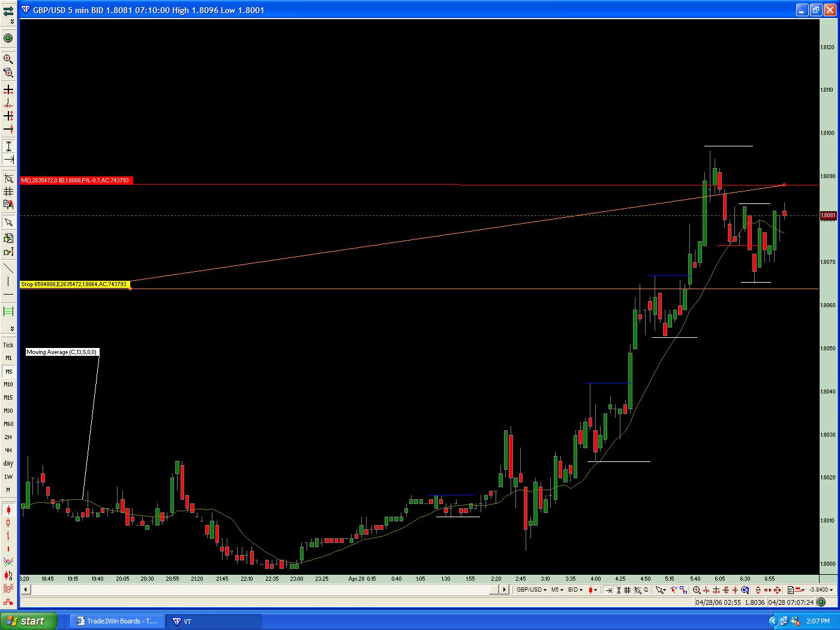This screenshot has width=840, height=630.
Task: Toggle auto-scale button in bottom toolbar
Action: point(619,590)
